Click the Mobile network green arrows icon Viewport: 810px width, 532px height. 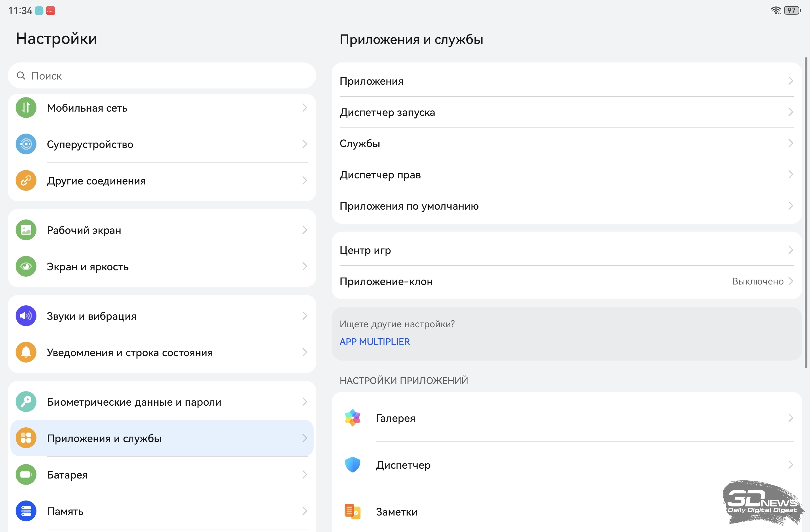point(26,108)
